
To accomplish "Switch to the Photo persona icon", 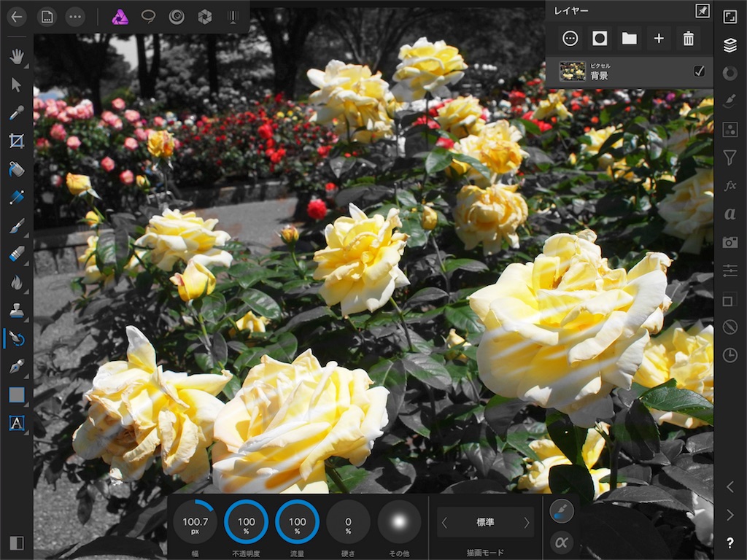I will (x=120, y=17).
